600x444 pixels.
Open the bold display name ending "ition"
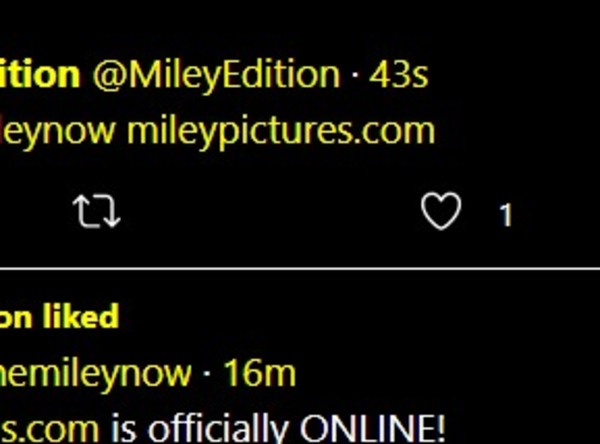[x=40, y=74]
